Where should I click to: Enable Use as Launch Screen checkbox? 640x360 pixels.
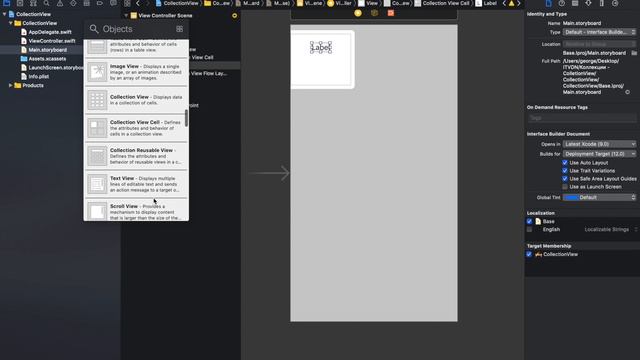(565, 187)
